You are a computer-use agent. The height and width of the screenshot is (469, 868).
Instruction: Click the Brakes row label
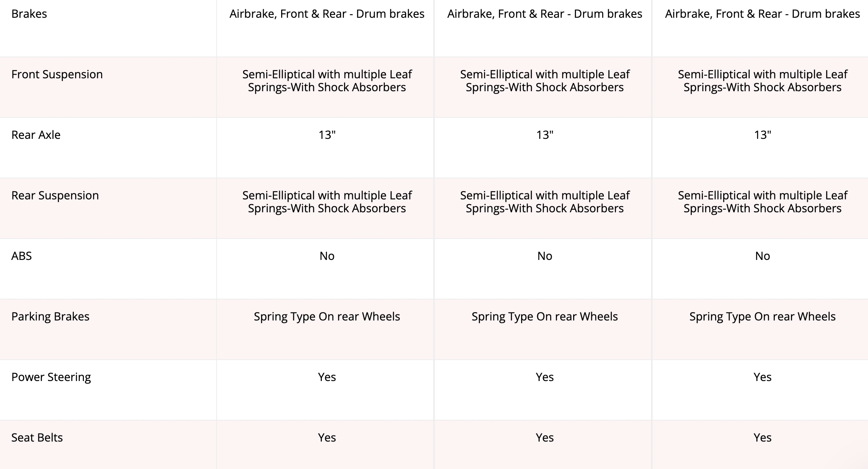29,14
